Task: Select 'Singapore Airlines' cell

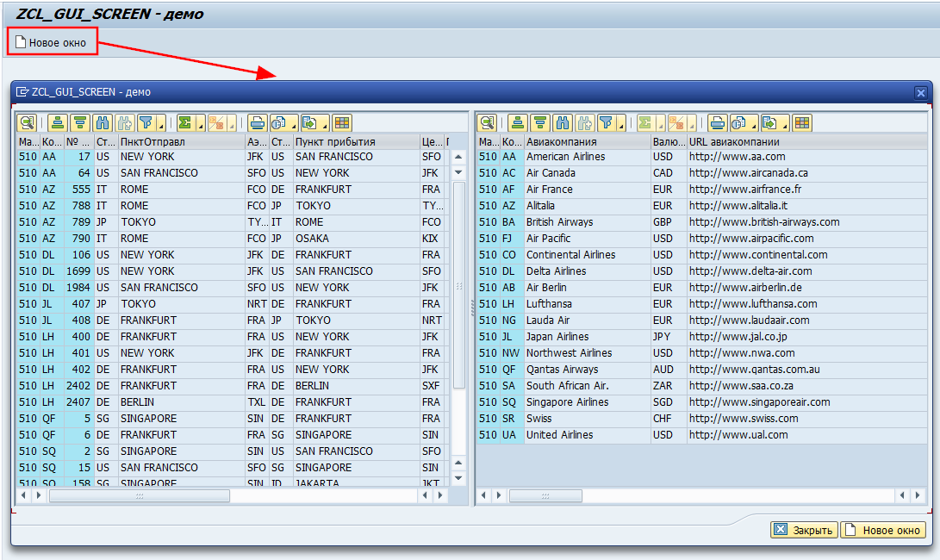Action: tap(587, 402)
